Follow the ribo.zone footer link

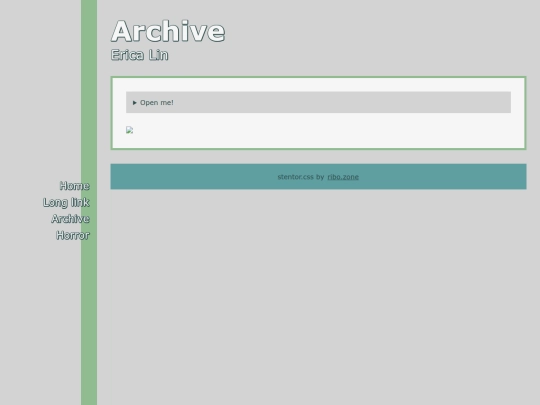[x=343, y=177]
